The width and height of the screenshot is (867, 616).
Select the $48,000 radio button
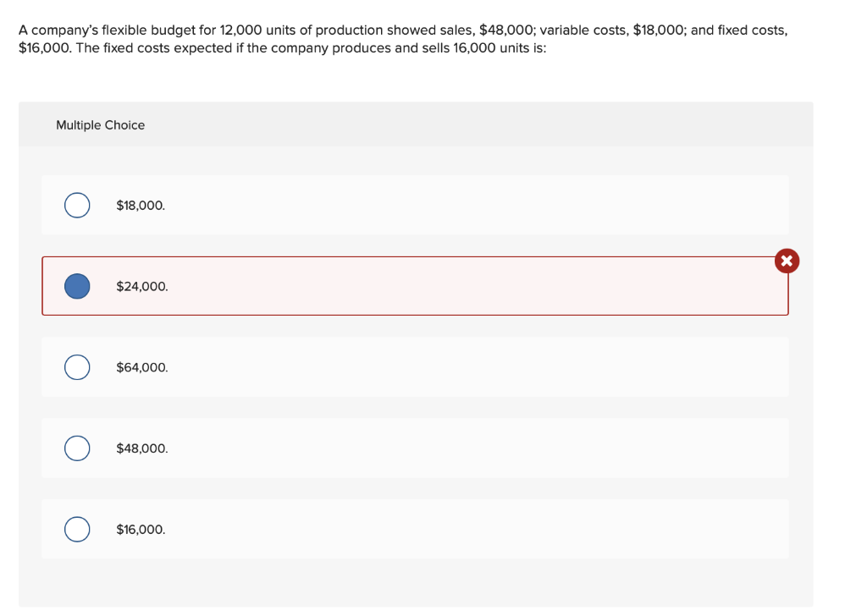click(x=77, y=448)
